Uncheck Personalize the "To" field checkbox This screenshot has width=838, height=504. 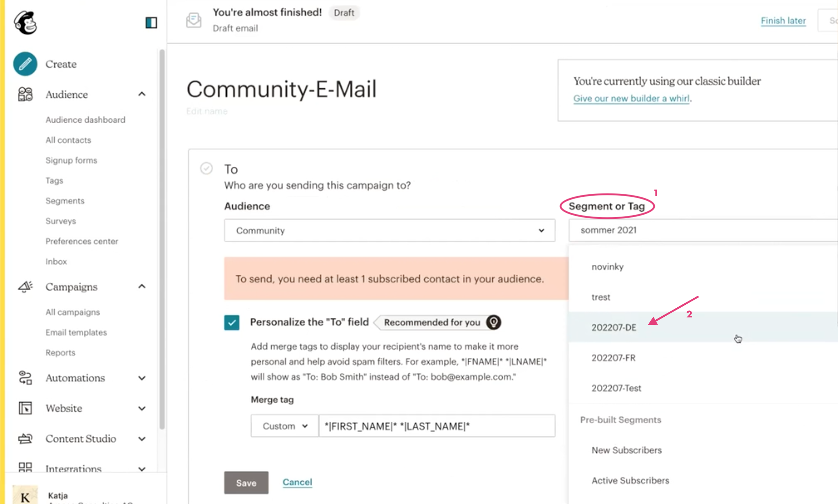point(232,322)
